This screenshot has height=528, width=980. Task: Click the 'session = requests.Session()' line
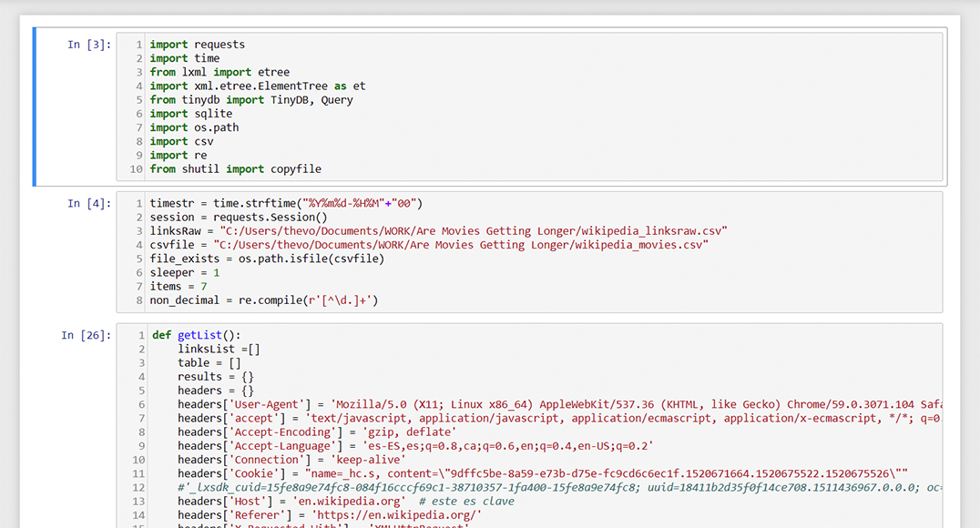click(238, 218)
